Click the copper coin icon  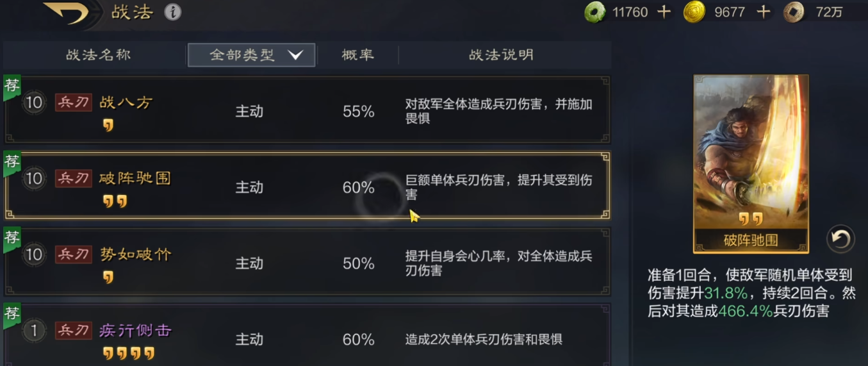(x=794, y=12)
